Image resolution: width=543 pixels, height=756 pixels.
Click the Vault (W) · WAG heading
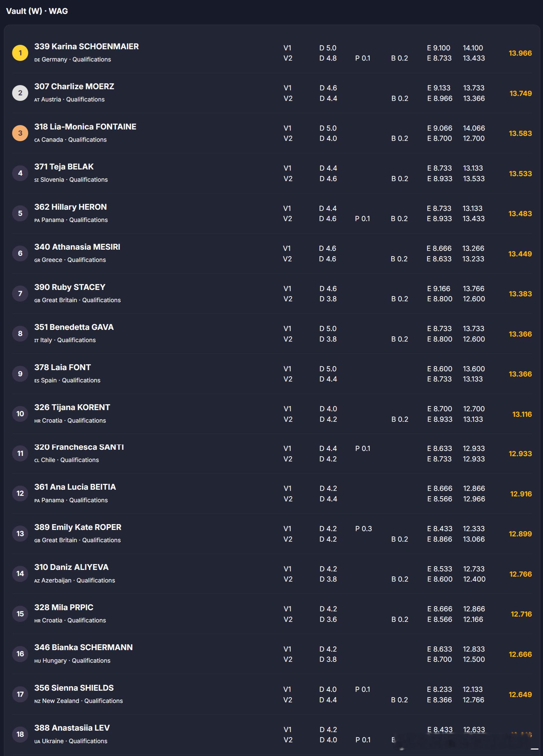[x=37, y=11]
